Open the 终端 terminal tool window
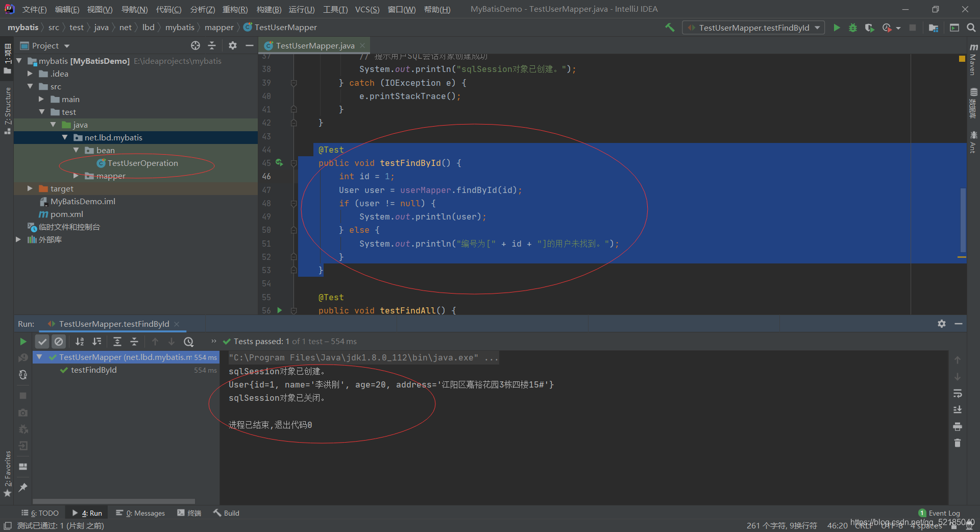 [189, 513]
